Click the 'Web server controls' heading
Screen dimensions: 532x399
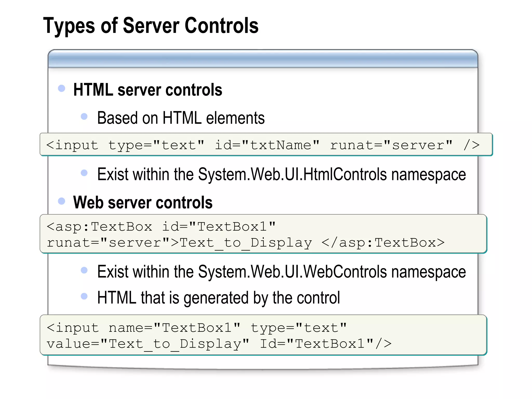(x=143, y=203)
